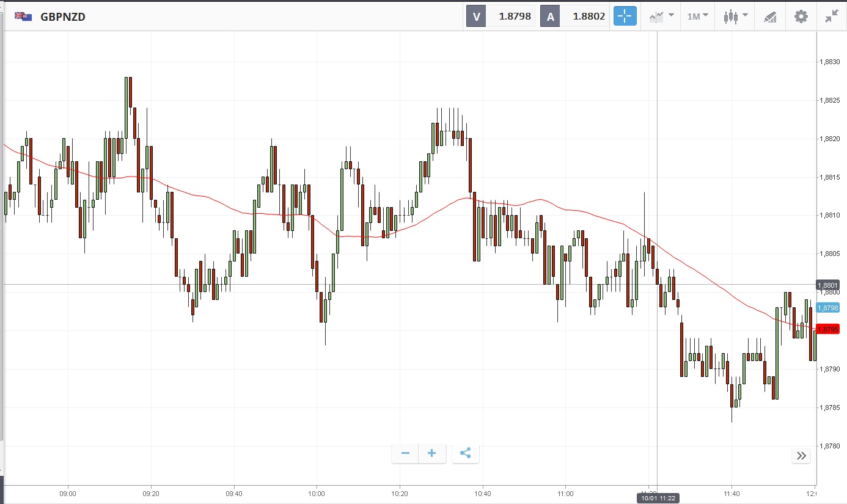Open the compare charts dropdown
Viewport: 847px width, 504px height.
(661, 16)
